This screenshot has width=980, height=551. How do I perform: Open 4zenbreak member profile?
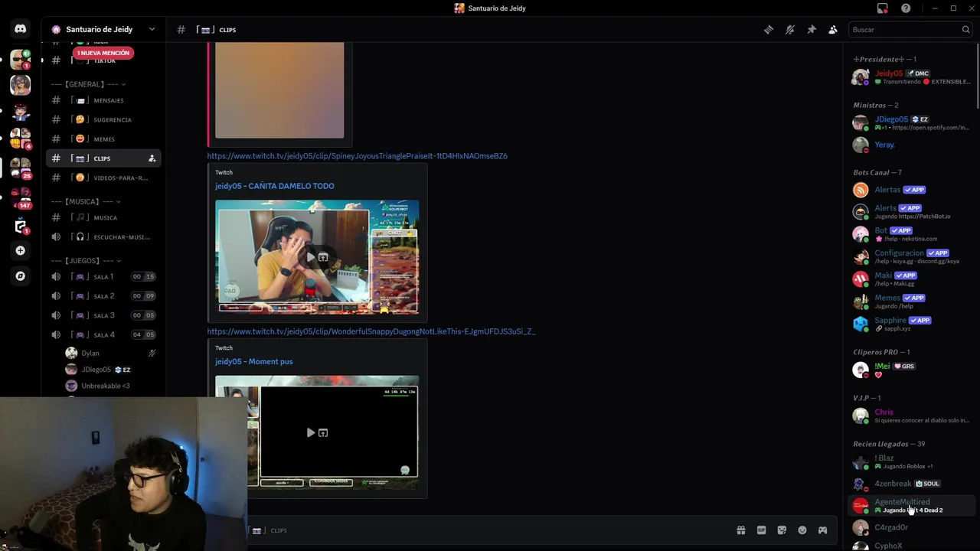pos(911,484)
